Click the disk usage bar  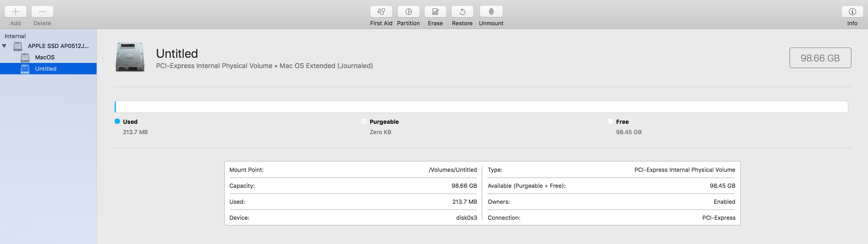pos(481,107)
